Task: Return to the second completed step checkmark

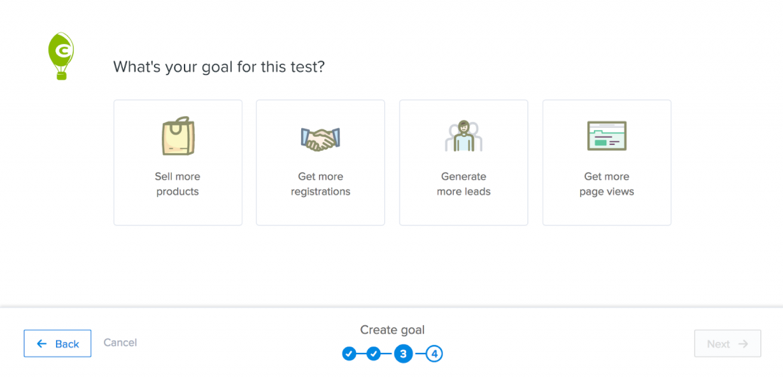Action: [x=374, y=354]
